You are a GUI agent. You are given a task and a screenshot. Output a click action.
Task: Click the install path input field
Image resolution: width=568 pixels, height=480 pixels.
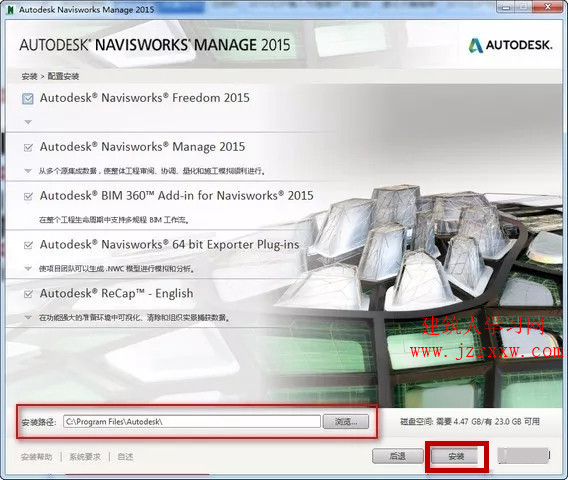(x=192, y=422)
